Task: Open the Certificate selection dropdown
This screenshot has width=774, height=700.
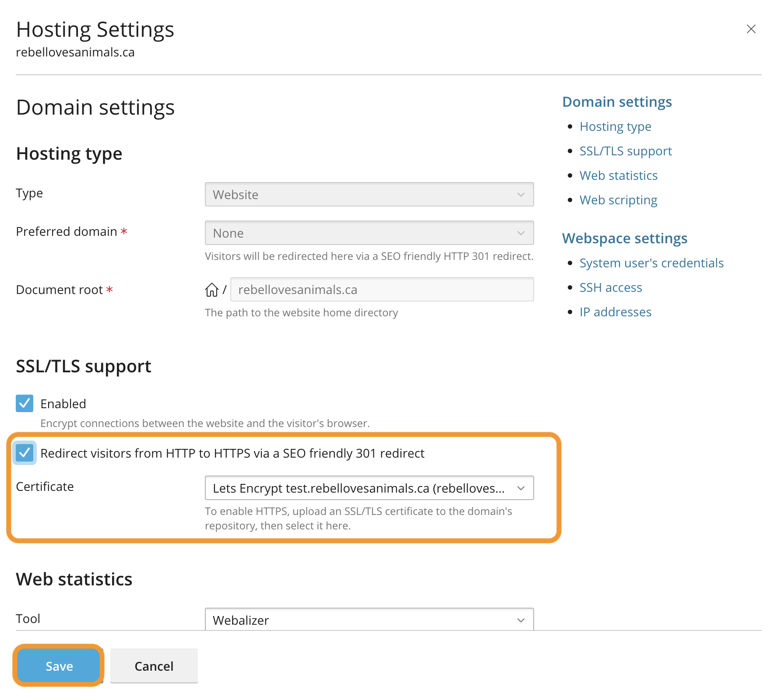Action: click(x=369, y=488)
